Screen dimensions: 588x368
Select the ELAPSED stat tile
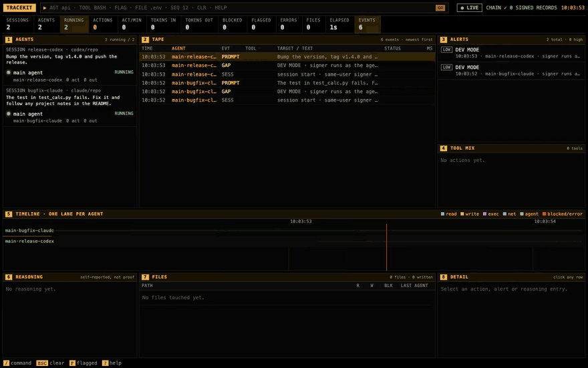pyautogui.click(x=339, y=24)
